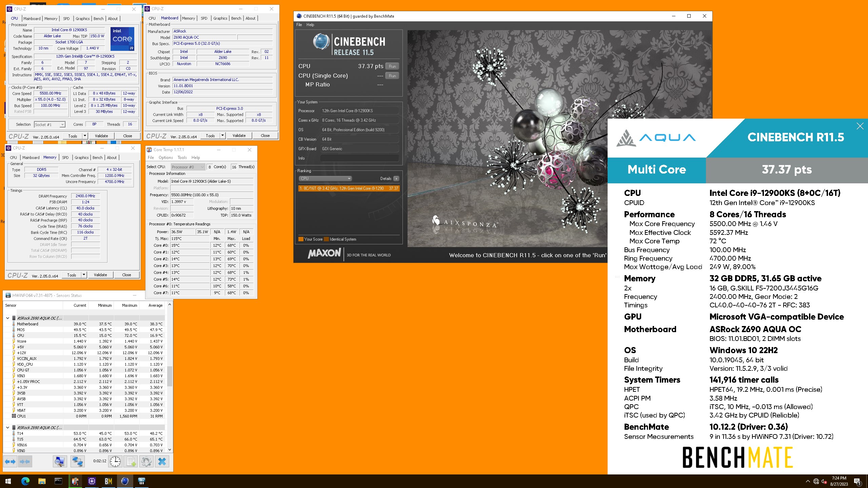Run Cinebench CPU Single Core test
The image size is (868, 488).
pyautogui.click(x=392, y=76)
